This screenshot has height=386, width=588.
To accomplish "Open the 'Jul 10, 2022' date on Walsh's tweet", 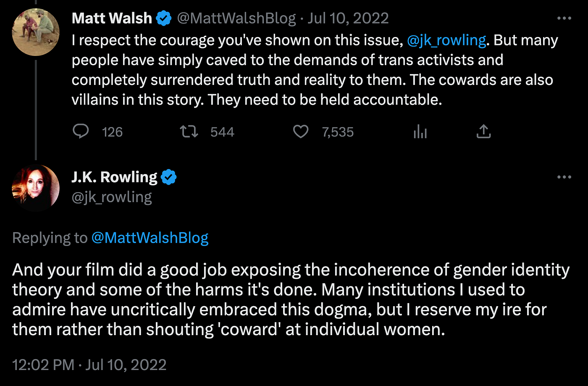I will tap(348, 19).
